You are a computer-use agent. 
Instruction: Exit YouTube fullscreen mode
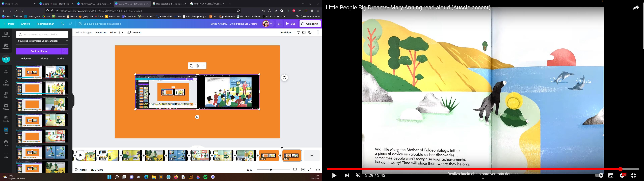coord(633,175)
